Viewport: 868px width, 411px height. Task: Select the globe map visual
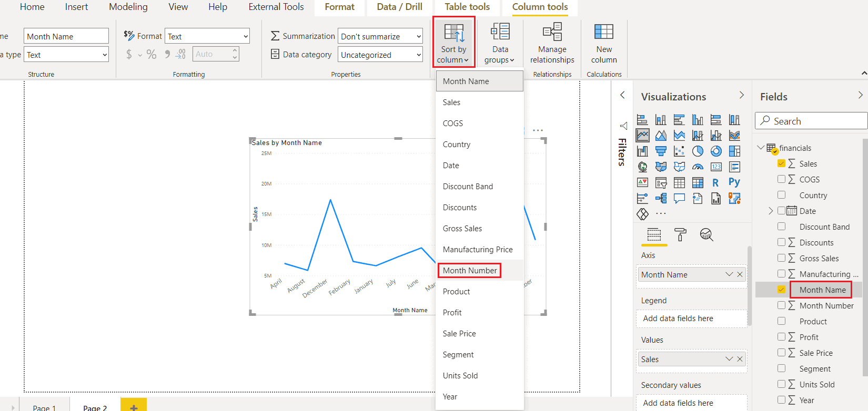coord(642,167)
